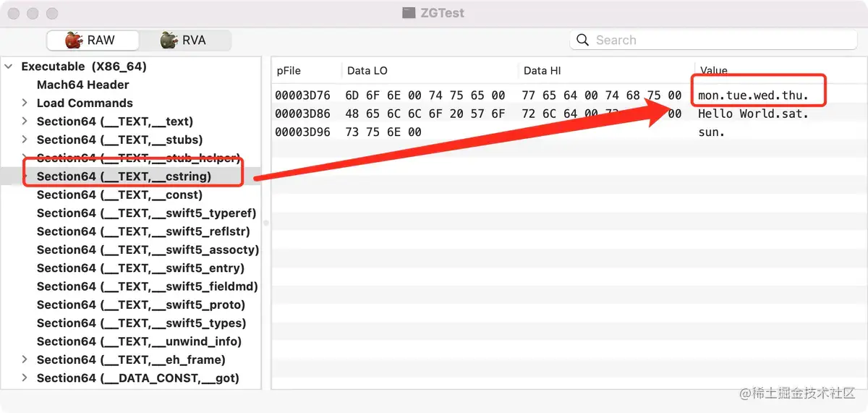Viewport: 868px width, 413px height.
Task: Select Section64 (__TEXT,__cstring) tree item
Action: [124, 176]
